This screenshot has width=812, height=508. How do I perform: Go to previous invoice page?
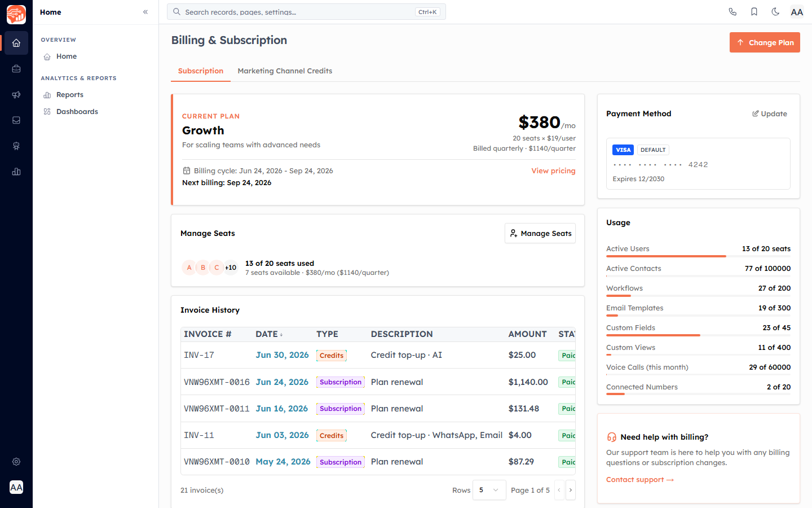pyautogui.click(x=559, y=490)
